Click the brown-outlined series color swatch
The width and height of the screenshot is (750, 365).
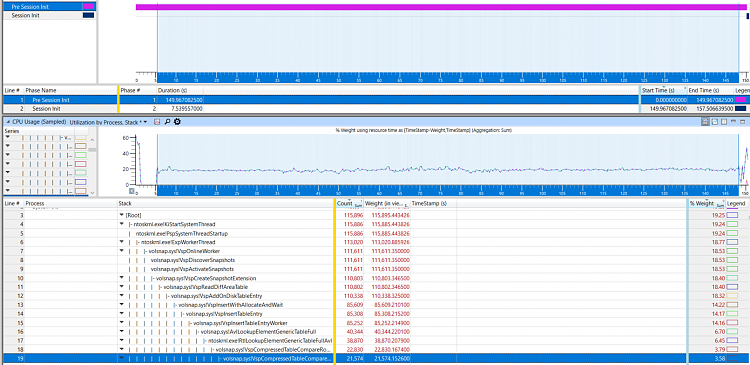(80, 146)
